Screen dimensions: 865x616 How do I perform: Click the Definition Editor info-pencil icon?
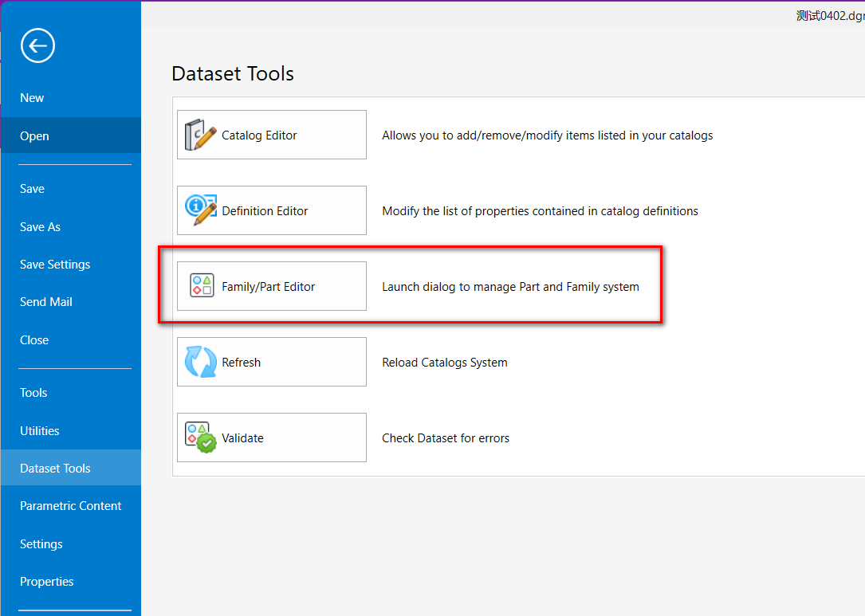200,210
